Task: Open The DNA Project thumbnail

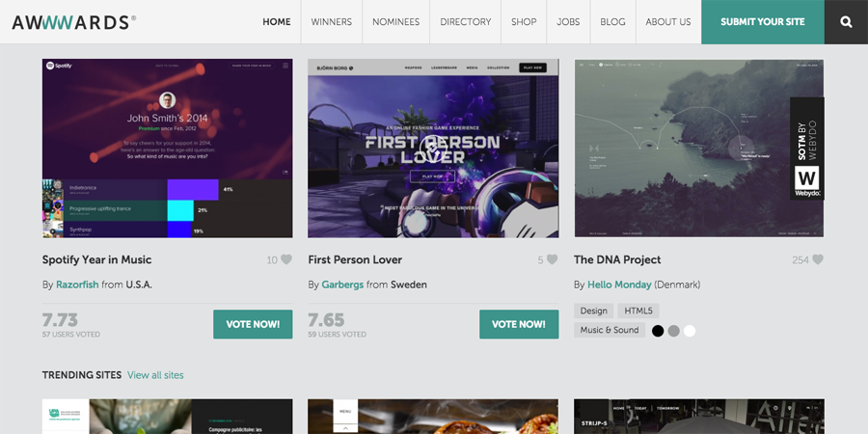Action: click(699, 149)
